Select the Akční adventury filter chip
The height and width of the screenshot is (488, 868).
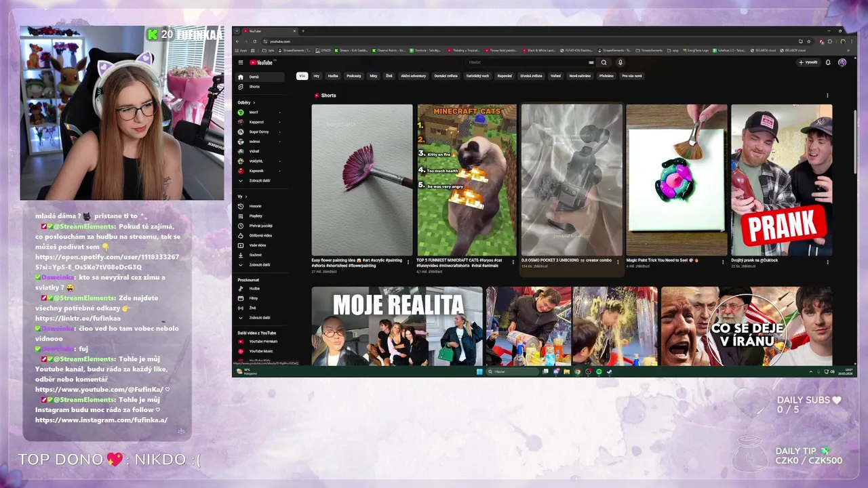coord(413,76)
